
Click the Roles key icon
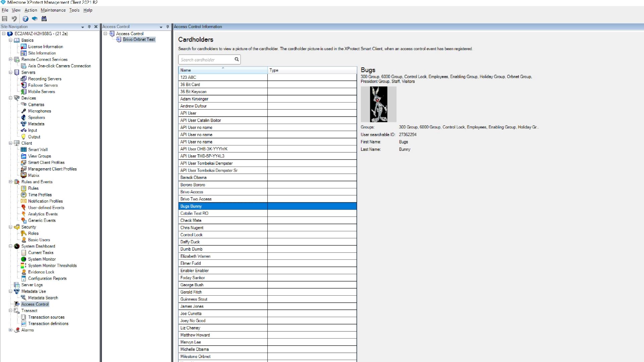click(x=24, y=233)
